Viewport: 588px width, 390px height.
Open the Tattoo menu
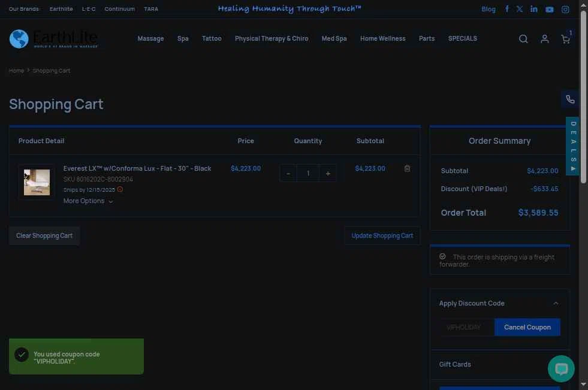[212, 38]
